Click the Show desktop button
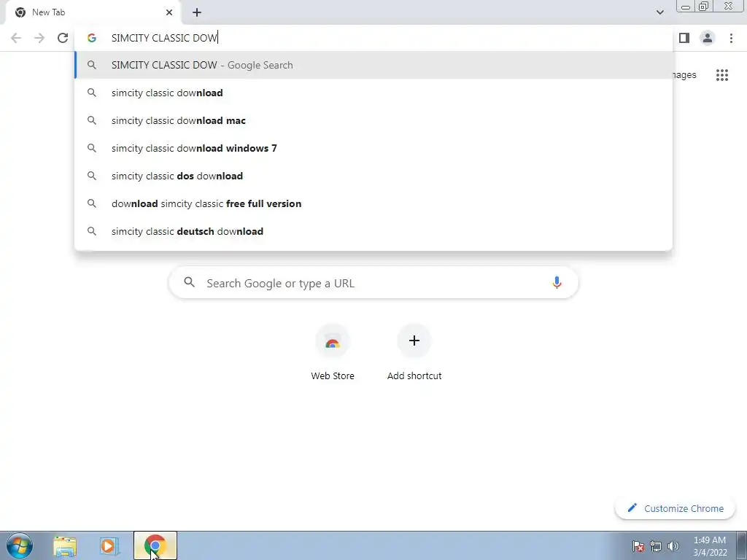 (x=741, y=545)
